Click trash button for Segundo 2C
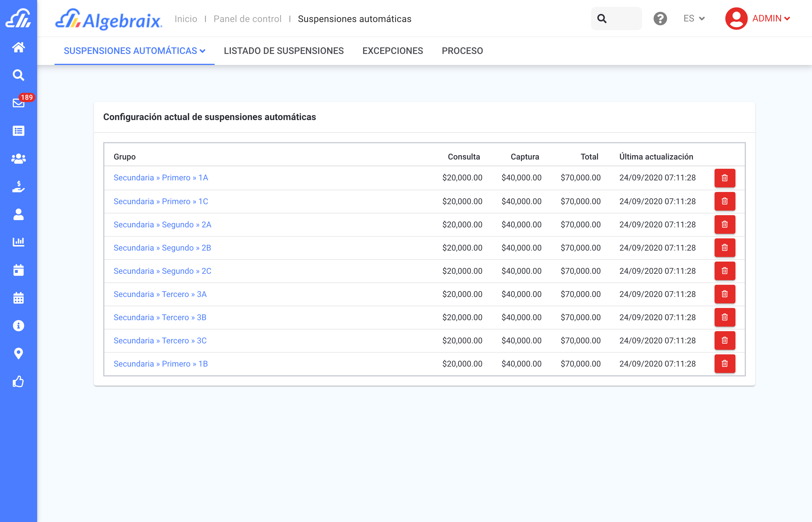The height and width of the screenshot is (522, 812). coord(724,271)
